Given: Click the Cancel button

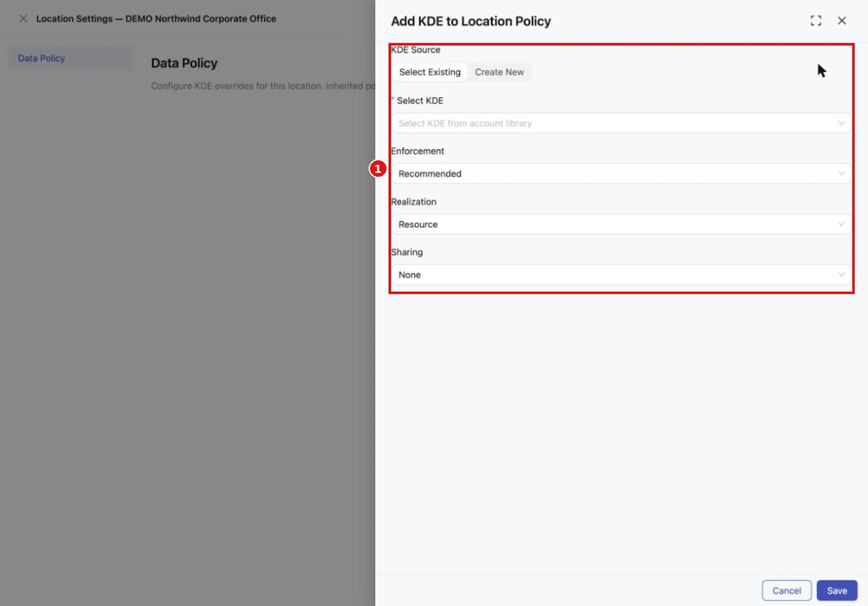Looking at the screenshot, I should tap(786, 590).
